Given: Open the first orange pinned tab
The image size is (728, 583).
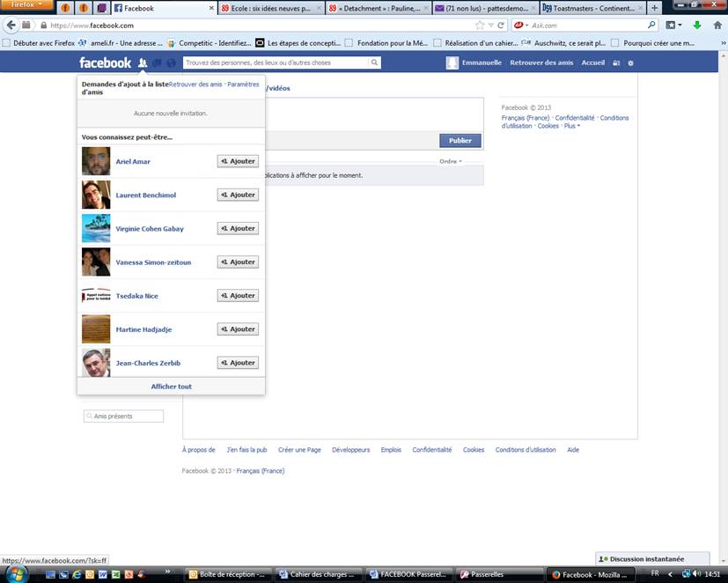Looking at the screenshot, I should click(x=65, y=8).
